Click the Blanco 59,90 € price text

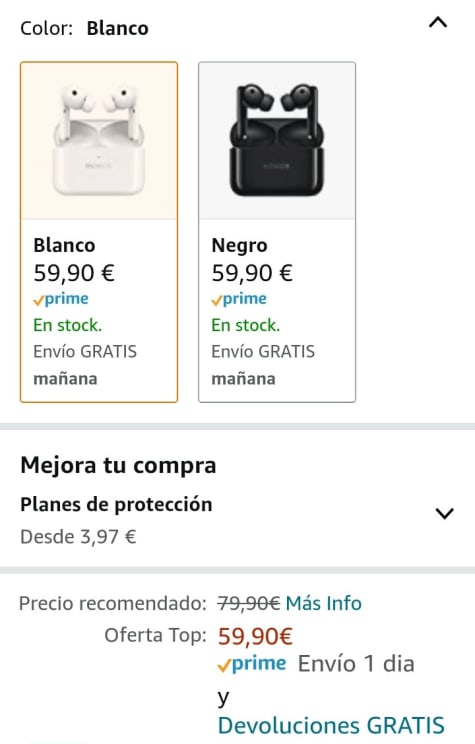click(74, 273)
